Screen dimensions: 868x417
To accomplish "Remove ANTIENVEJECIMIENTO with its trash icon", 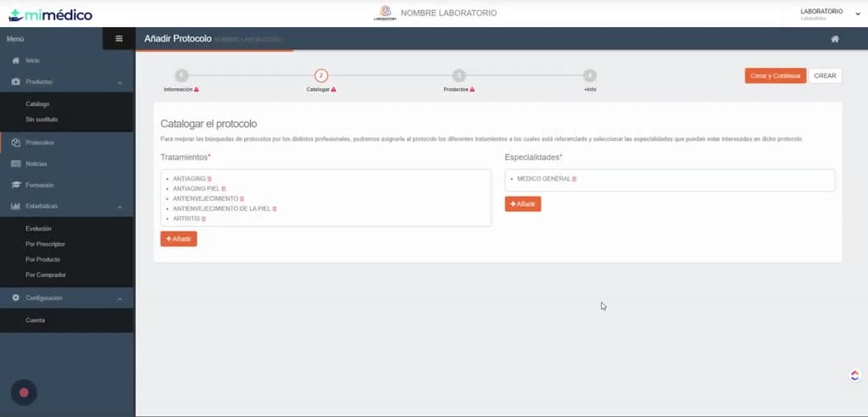I will [242, 199].
